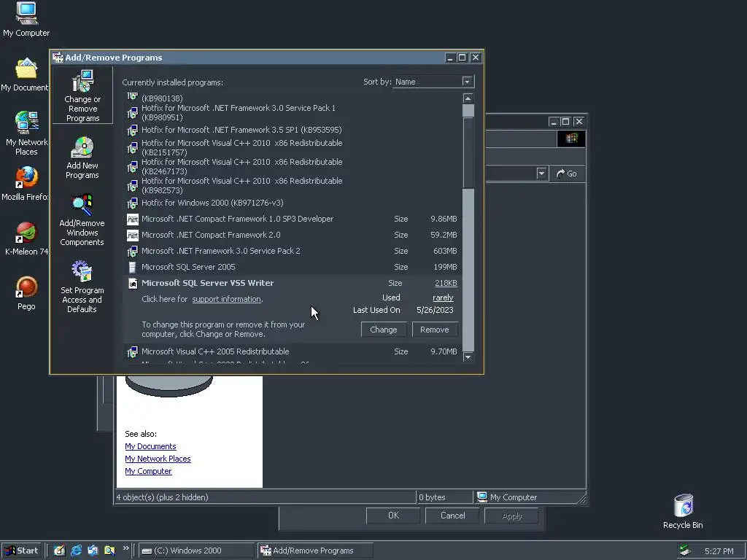Open My Computer link under See also

tap(148, 471)
